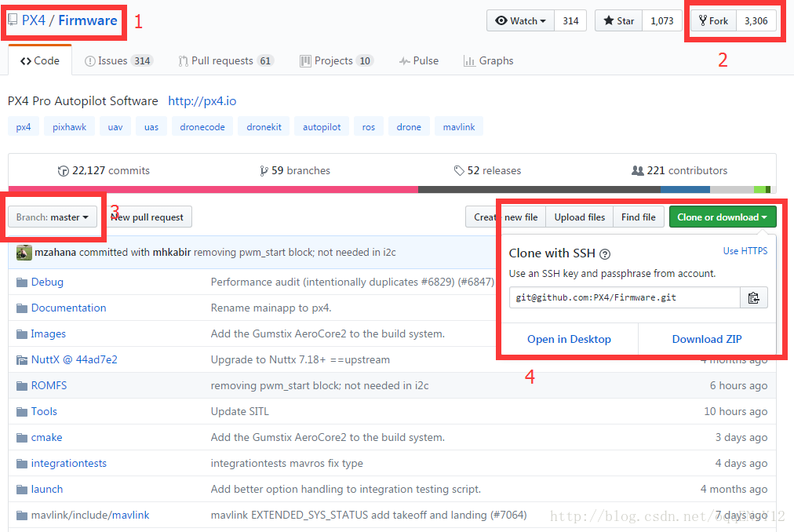This screenshot has width=794, height=532.
Task: View the 221 contributors page
Action: click(679, 171)
